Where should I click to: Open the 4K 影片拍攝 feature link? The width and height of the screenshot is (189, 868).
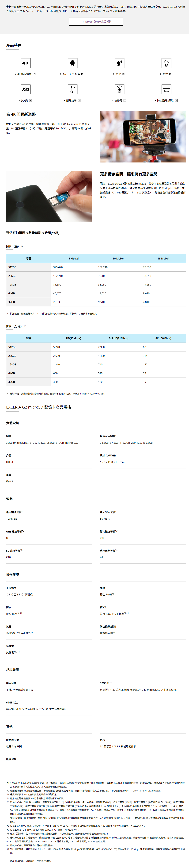[x=24, y=74]
